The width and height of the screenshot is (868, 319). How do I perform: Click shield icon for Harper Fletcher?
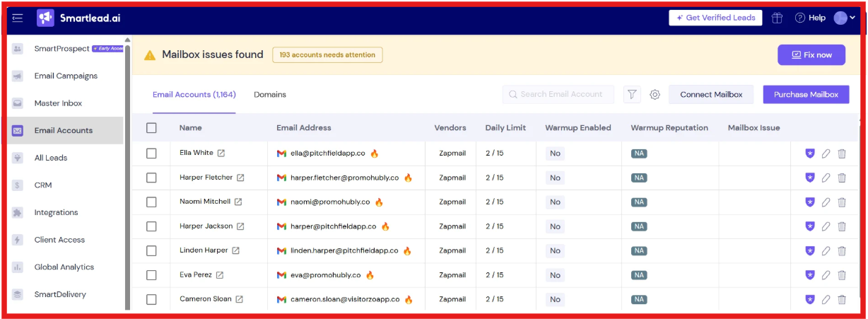(810, 178)
